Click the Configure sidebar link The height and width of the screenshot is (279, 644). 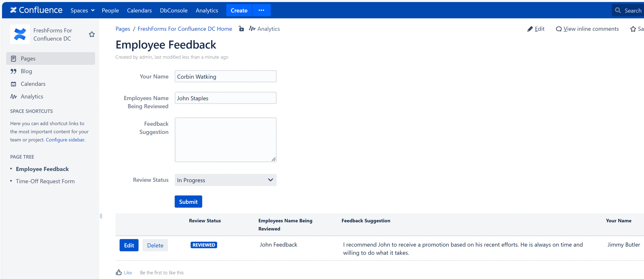[65, 140]
